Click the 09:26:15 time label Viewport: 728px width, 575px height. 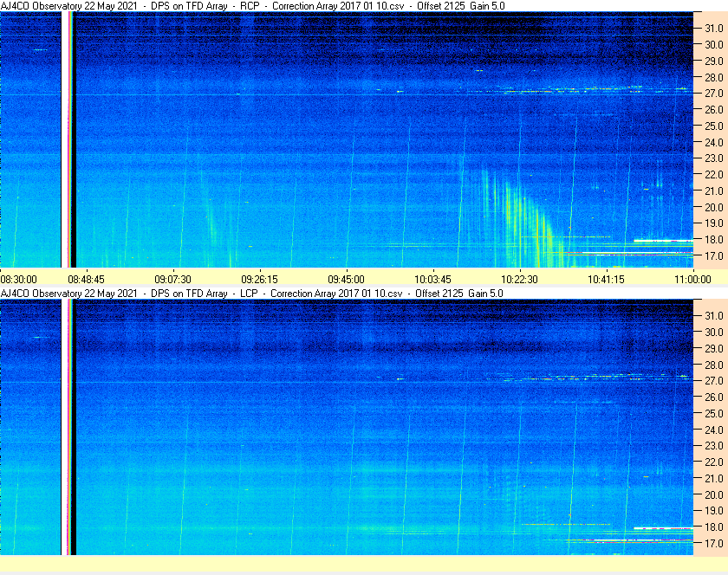click(259, 280)
